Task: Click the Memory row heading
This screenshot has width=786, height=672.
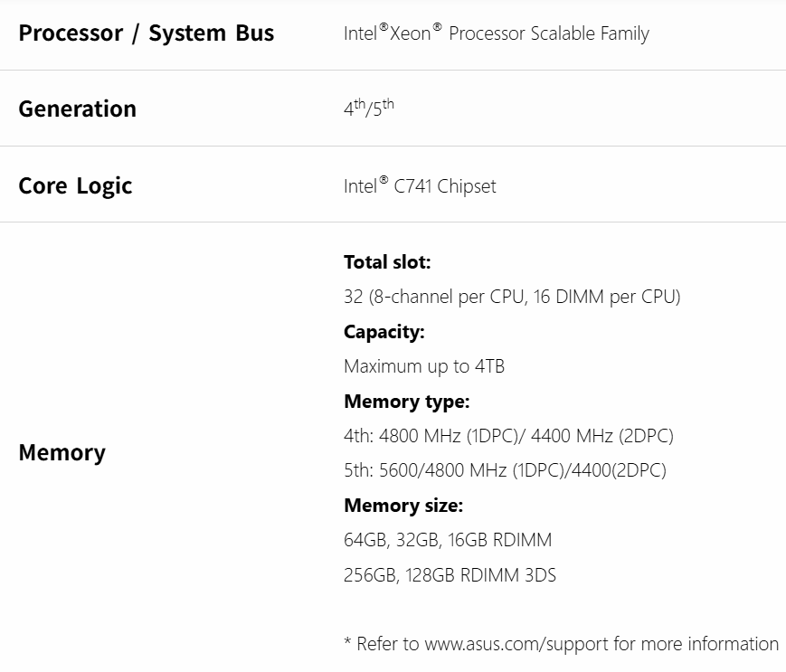Action: tap(62, 453)
